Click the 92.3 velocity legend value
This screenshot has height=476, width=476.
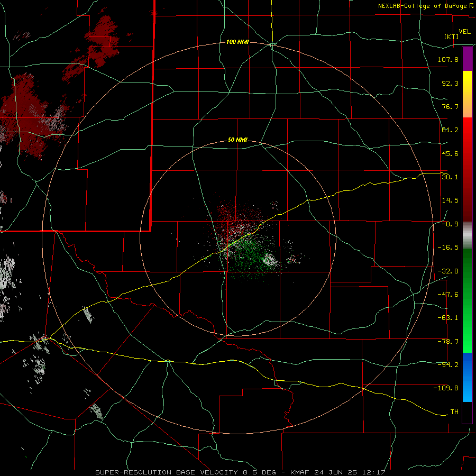tap(450, 83)
